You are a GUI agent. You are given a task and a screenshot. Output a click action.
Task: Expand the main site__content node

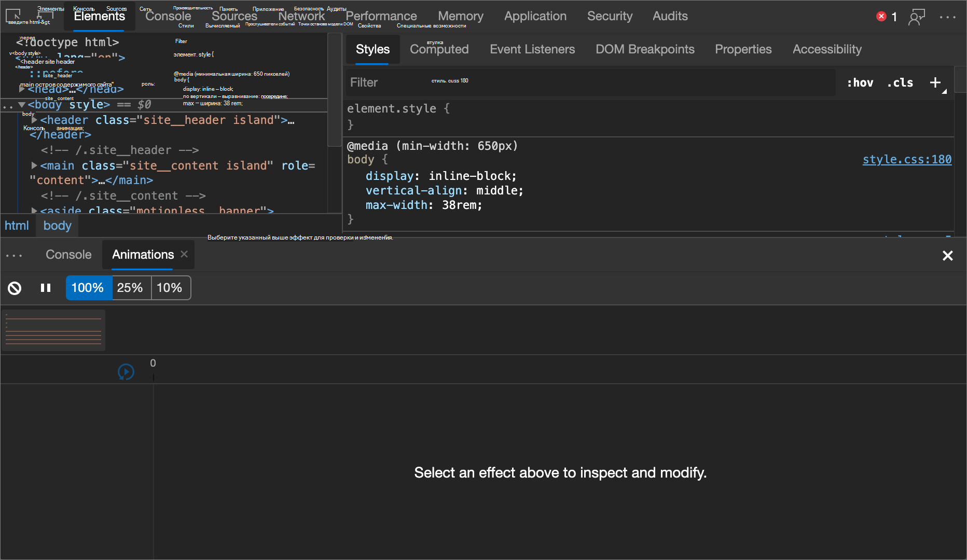[34, 165]
